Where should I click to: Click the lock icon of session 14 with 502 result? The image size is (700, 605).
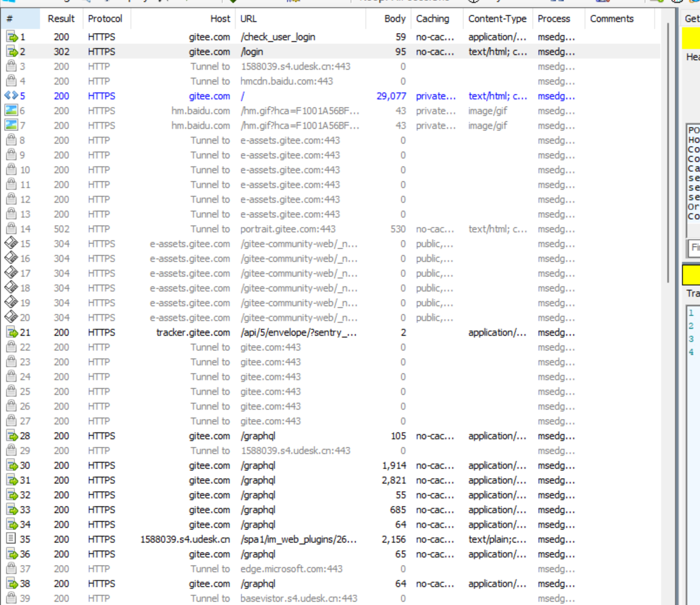11,229
